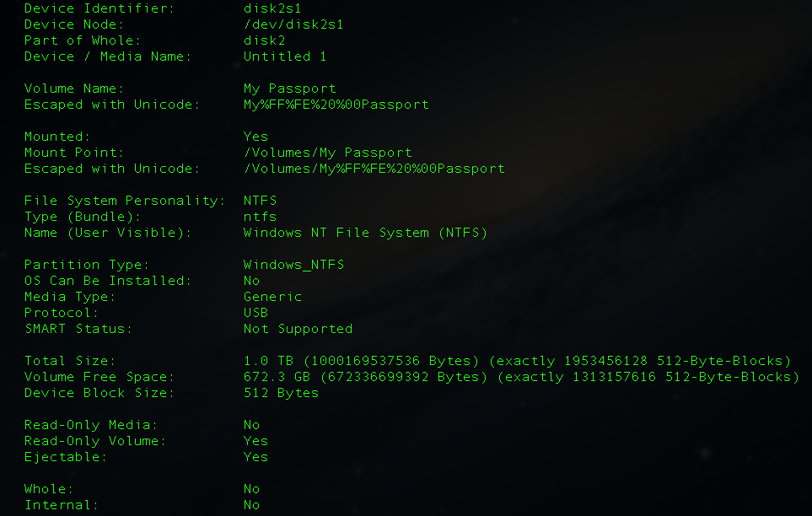Click the Internal: label
Screen dimensions: 812x516
(62, 505)
